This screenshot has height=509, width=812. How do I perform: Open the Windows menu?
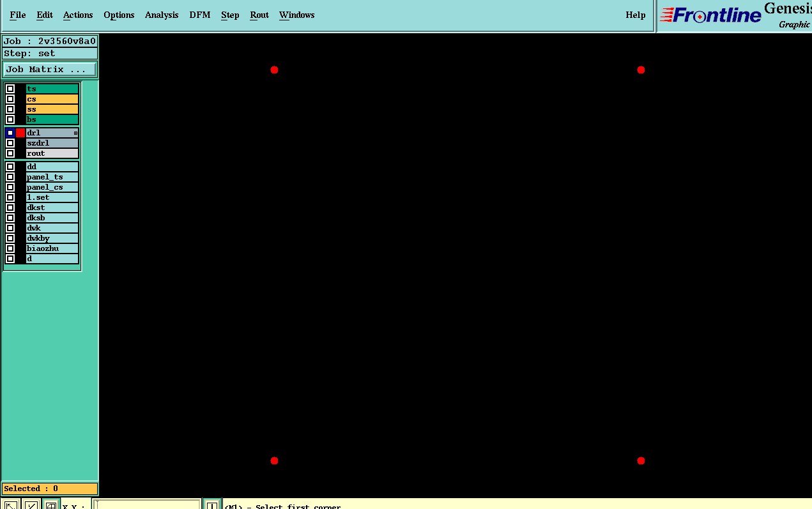click(296, 15)
